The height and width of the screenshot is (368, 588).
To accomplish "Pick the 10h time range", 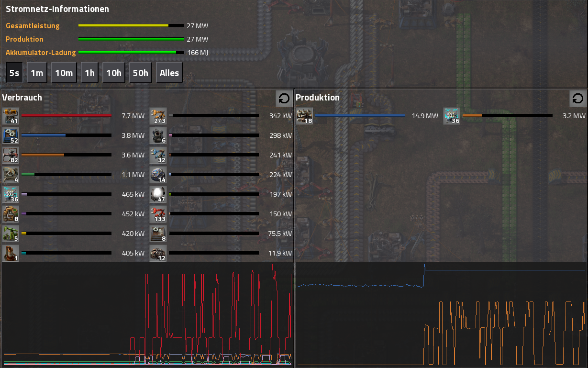I will 114,73.
